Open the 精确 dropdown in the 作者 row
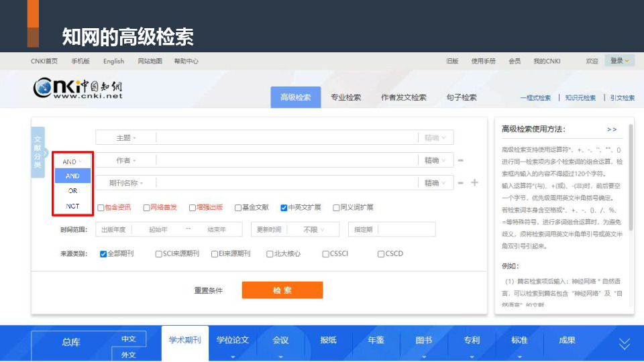The height and width of the screenshot is (362, 644). point(435,160)
